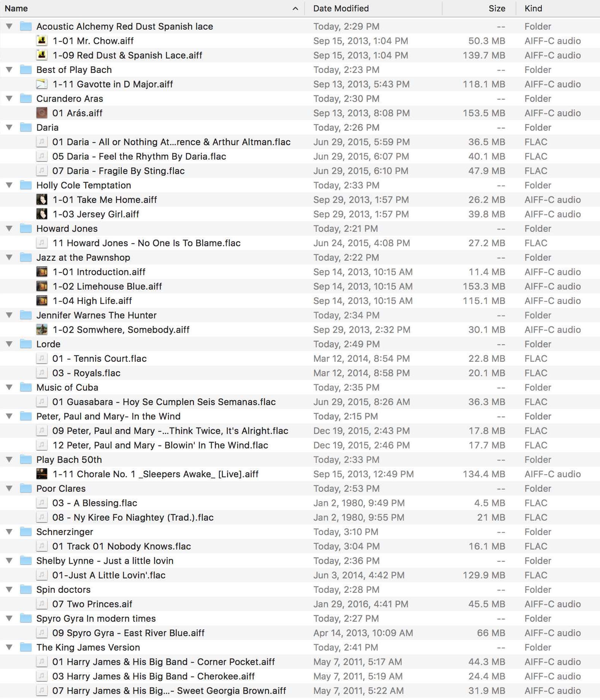Collapse the Acoustic Alchemy Red Dust Spanish lace folder
This screenshot has height=700, width=600.
pyautogui.click(x=10, y=26)
